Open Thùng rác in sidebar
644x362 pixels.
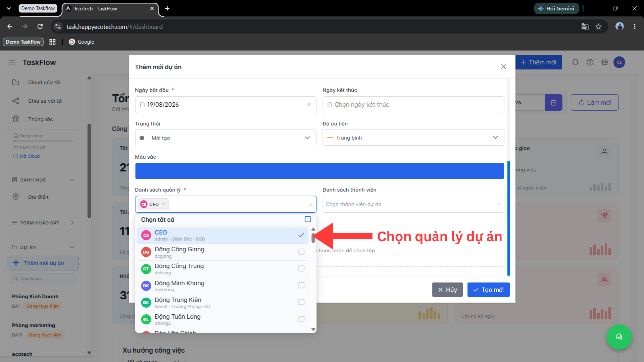(x=40, y=119)
